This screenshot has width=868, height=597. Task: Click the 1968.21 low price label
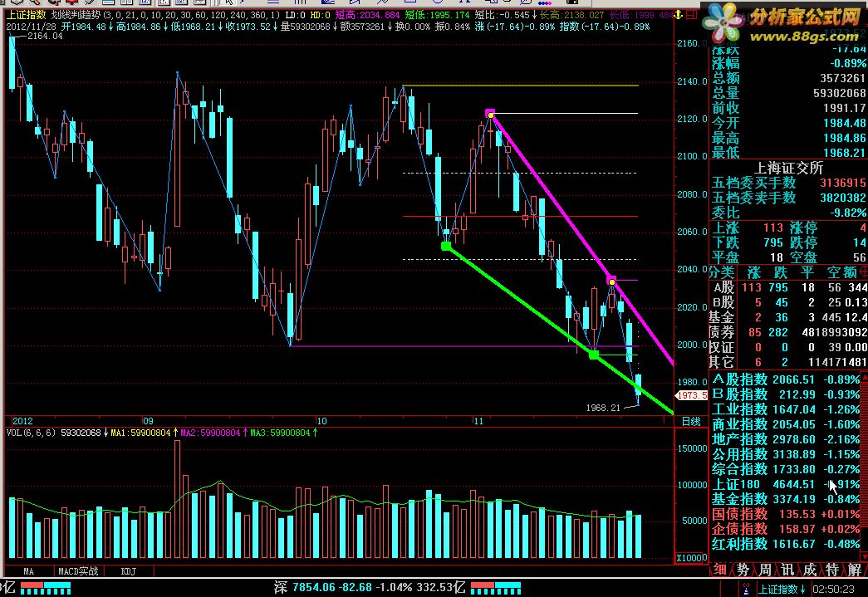coord(603,408)
